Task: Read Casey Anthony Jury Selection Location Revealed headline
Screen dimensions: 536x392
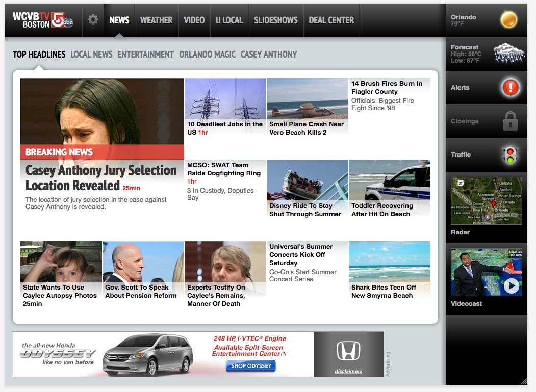Action: 101,178
